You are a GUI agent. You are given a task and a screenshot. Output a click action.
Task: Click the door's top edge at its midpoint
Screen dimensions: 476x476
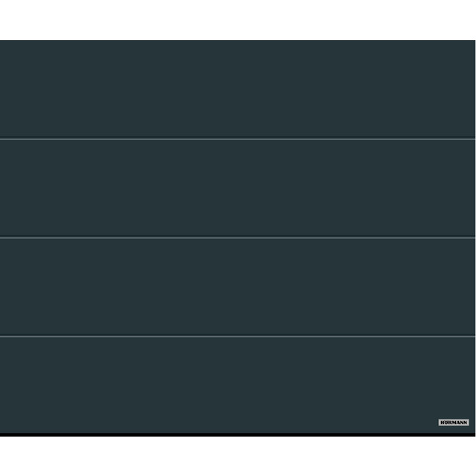click(238, 41)
